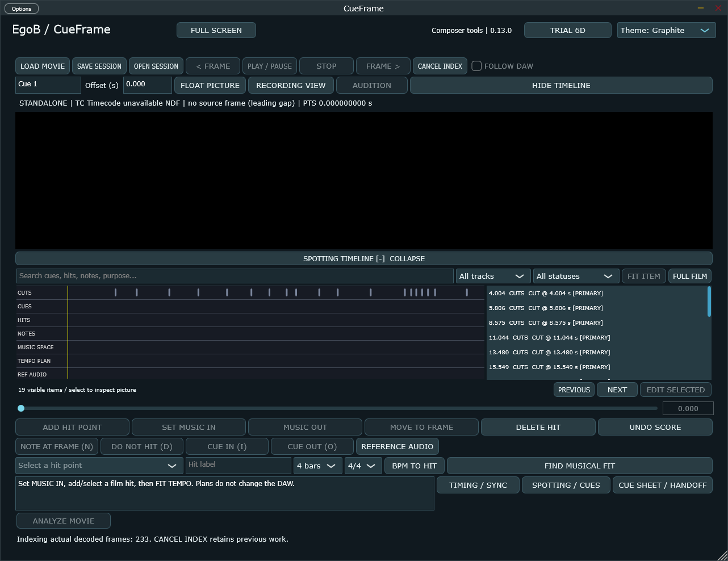The height and width of the screenshot is (561, 728).
Task: Select the HITS track label
Action: point(24,320)
